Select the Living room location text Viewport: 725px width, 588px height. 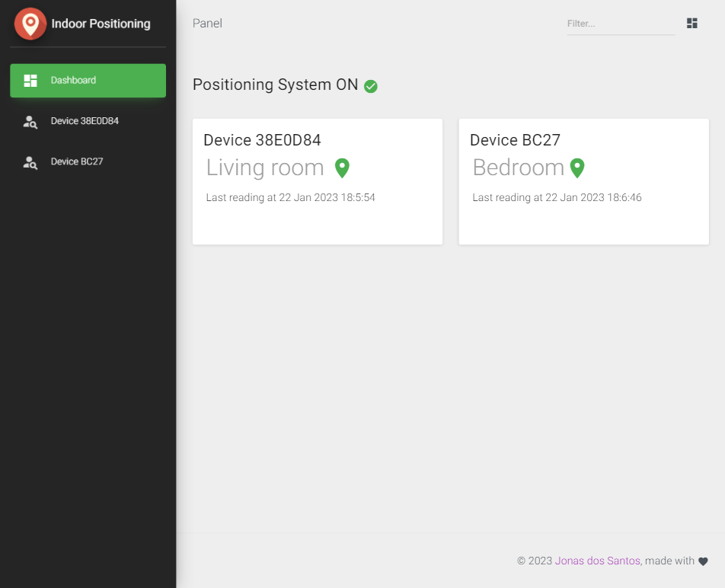(x=265, y=168)
